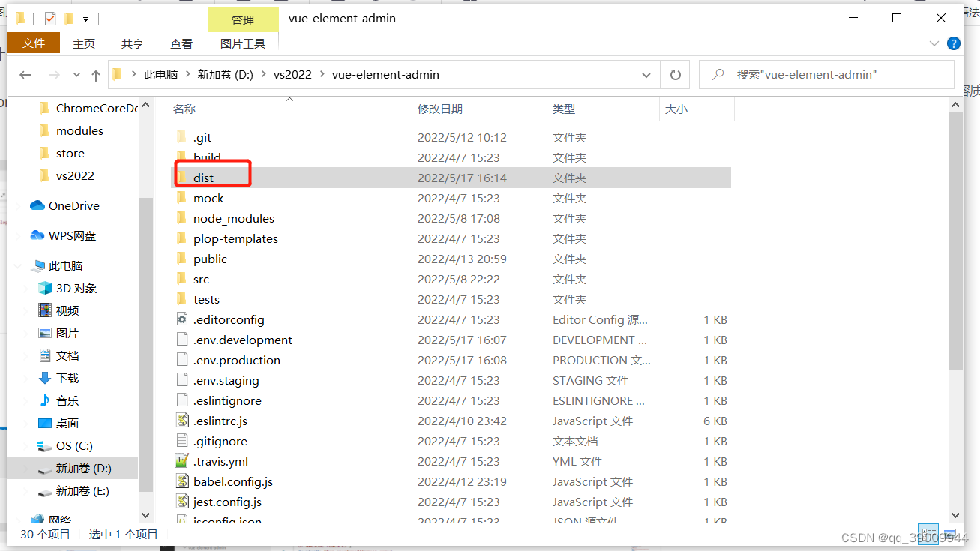Open store folder in navigation pane
This screenshot has height=551, width=980.
[72, 153]
